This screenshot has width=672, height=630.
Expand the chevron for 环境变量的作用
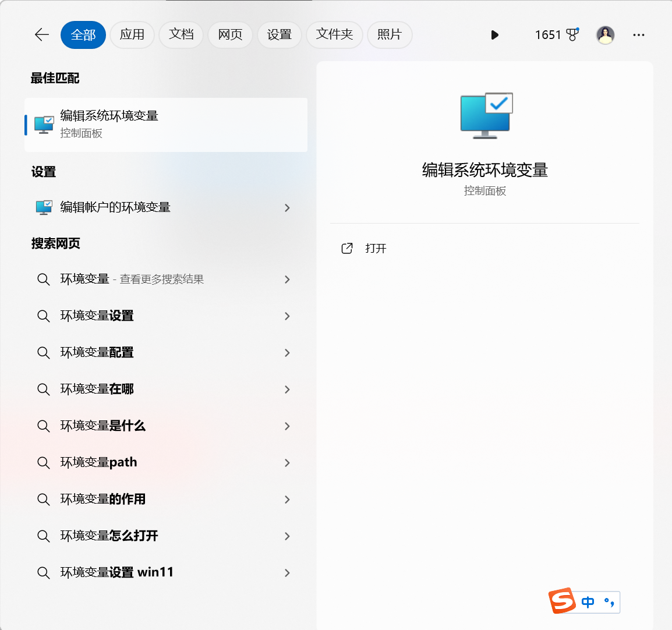287,500
